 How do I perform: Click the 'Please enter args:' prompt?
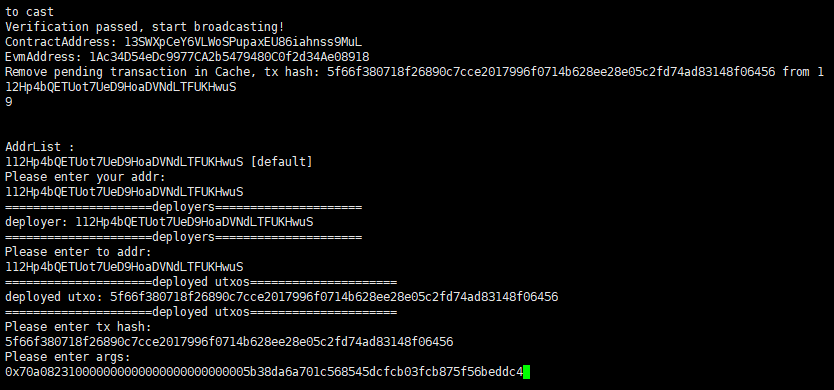tap(68, 357)
